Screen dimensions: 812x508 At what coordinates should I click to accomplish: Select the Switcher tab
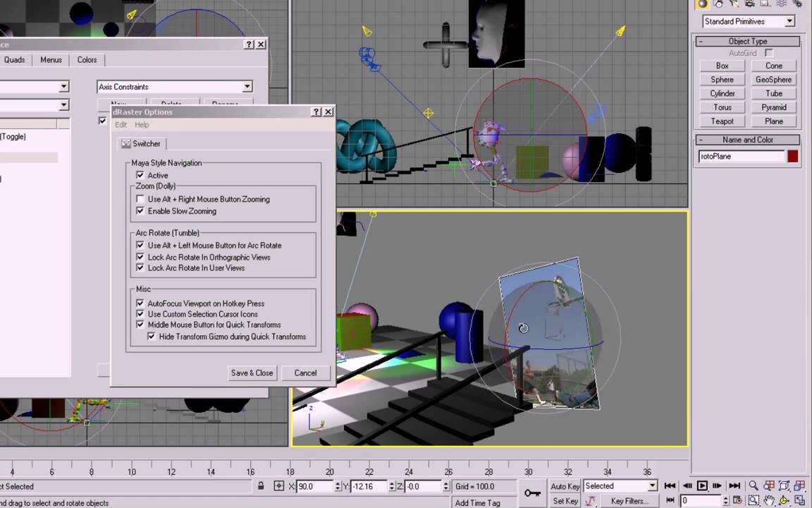142,144
